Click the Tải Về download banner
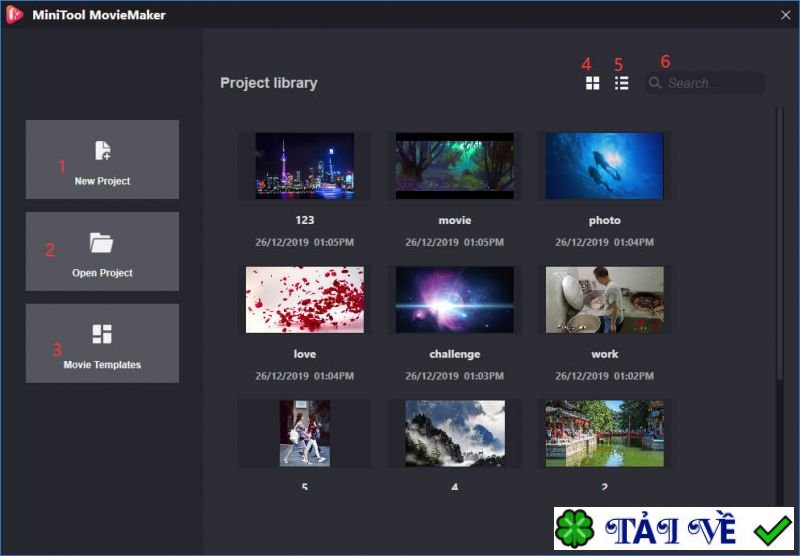Screen dimensions: 800x556 click(674, 528)
